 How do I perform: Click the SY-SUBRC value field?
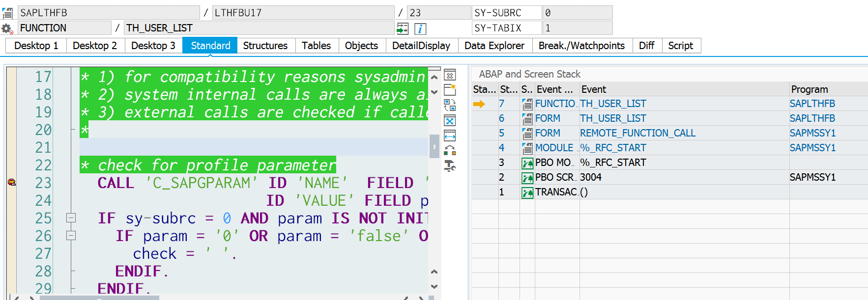tap(578, 13)
